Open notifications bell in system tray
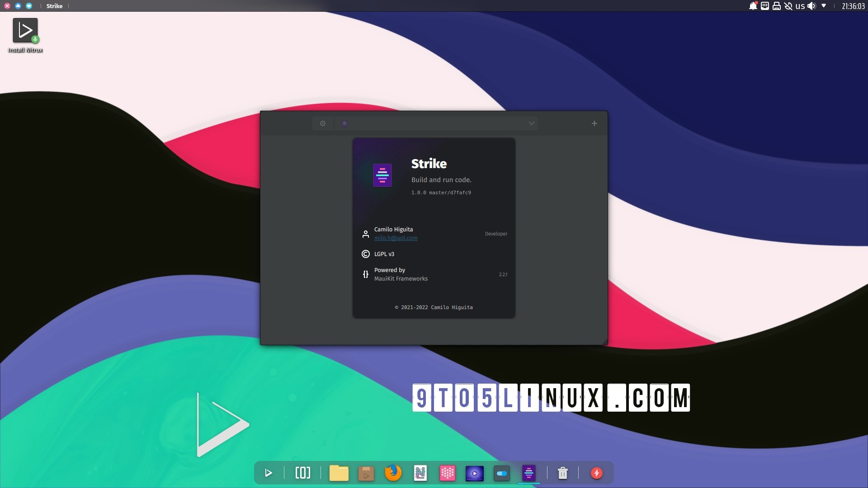The height and width of the screenshot is (488, 868). (753, 6)
